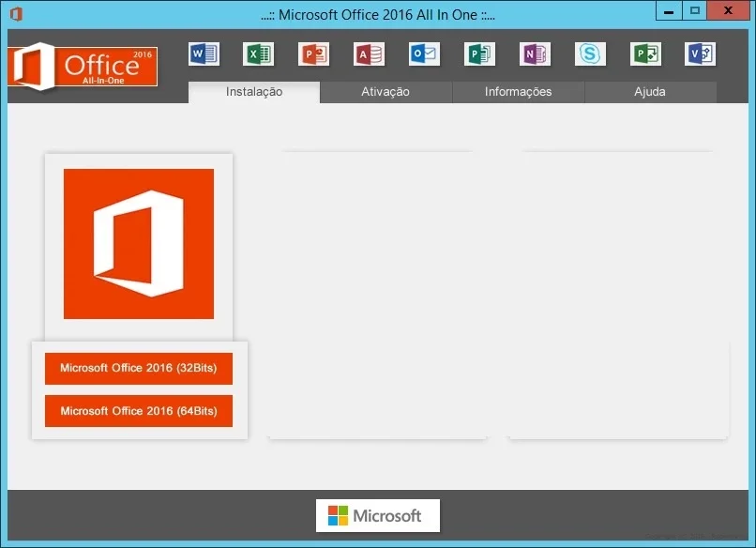Maximize the installer window
The height and width of the screenshot is (548, 756).
[x=695, y=10]
